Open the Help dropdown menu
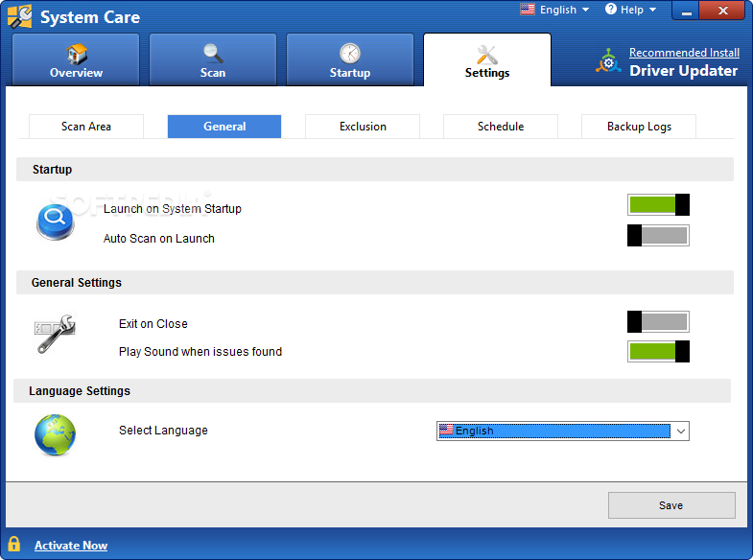Viewport: 753px width, 560px height. tap(630, 10)
